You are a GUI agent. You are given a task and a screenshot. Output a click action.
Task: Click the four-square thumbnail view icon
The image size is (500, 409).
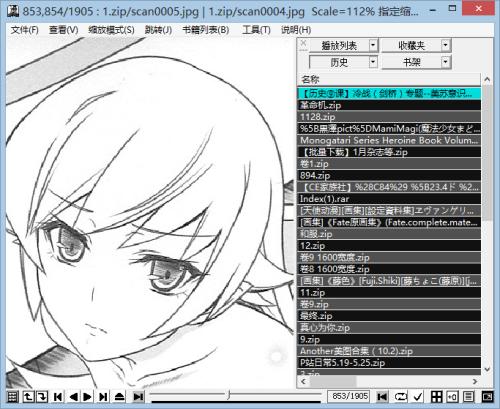[x=436, y=397]
